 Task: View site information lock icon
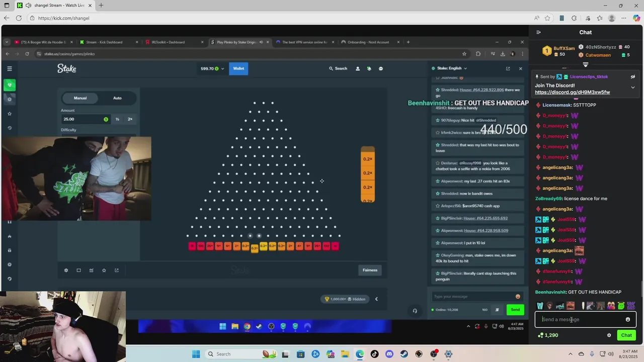[33, 18]
